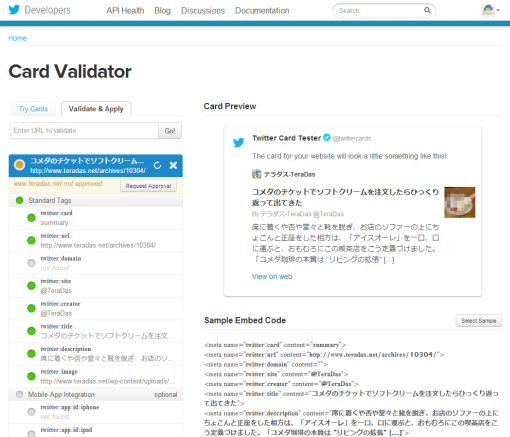Viewport: 510px width, 437px height.
Task: Click the refresh icon on the validated URL bar
Action: [x=157, y=165]
